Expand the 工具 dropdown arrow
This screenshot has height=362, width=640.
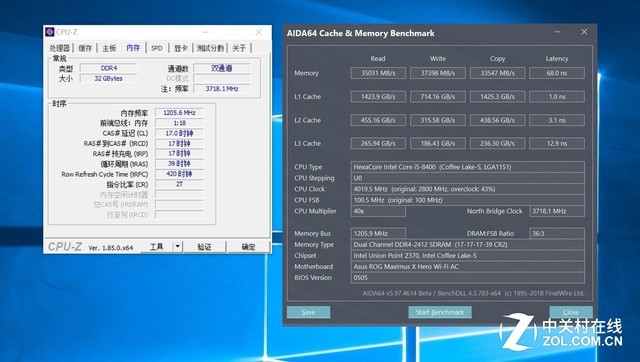(178, 247)
